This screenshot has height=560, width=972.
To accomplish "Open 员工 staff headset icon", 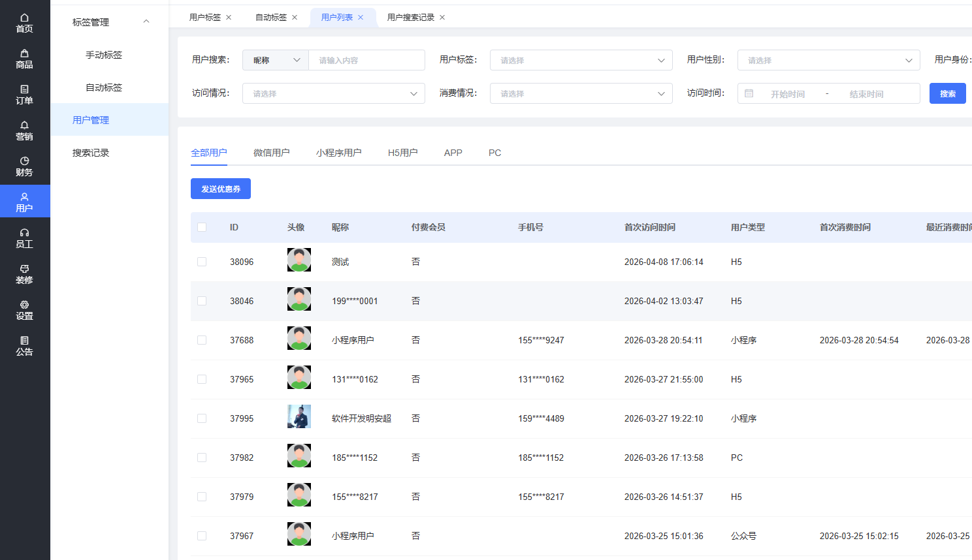I will (24, 233).
